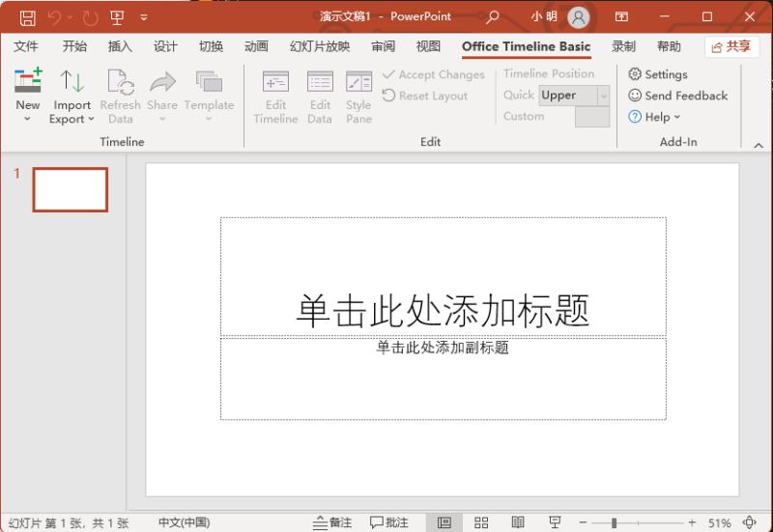
Task: Open the search magnifier in title bar
Action: tap(493, 17)
